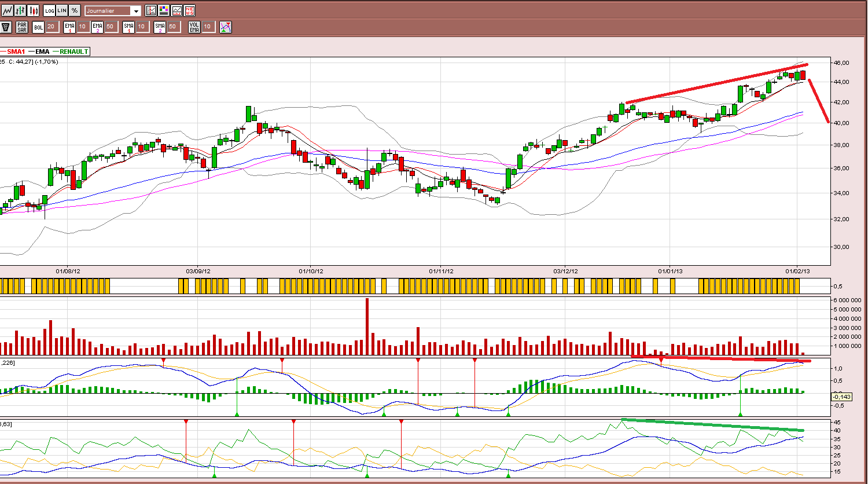868x484 pixels.
Task: Switch to bar (OHLC) chart display
Action: click(x=21, y=10)
